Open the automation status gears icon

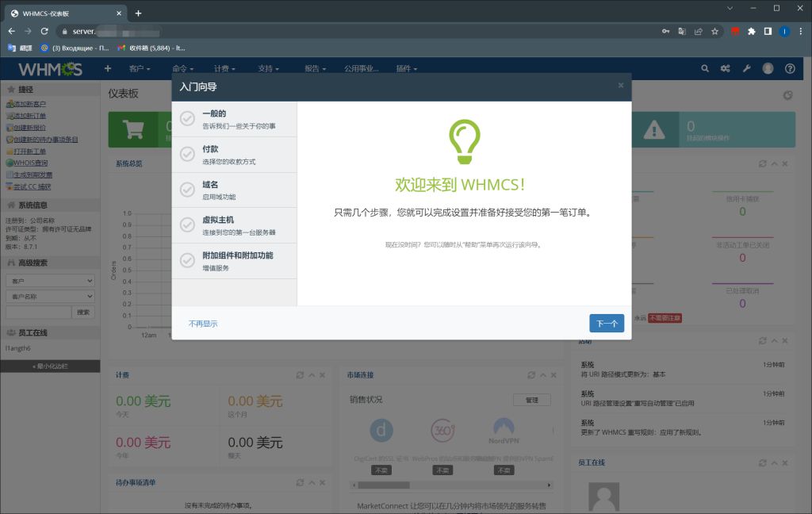725,68
